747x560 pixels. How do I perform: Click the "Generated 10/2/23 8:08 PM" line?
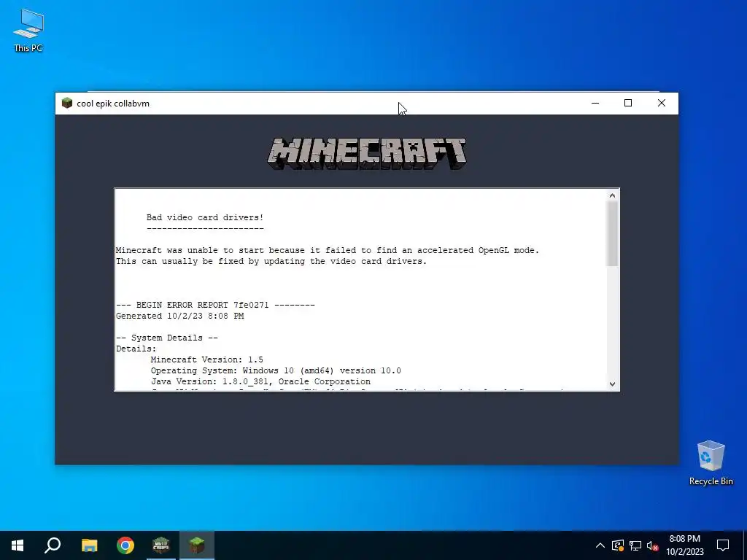click(x=179, y=316)
